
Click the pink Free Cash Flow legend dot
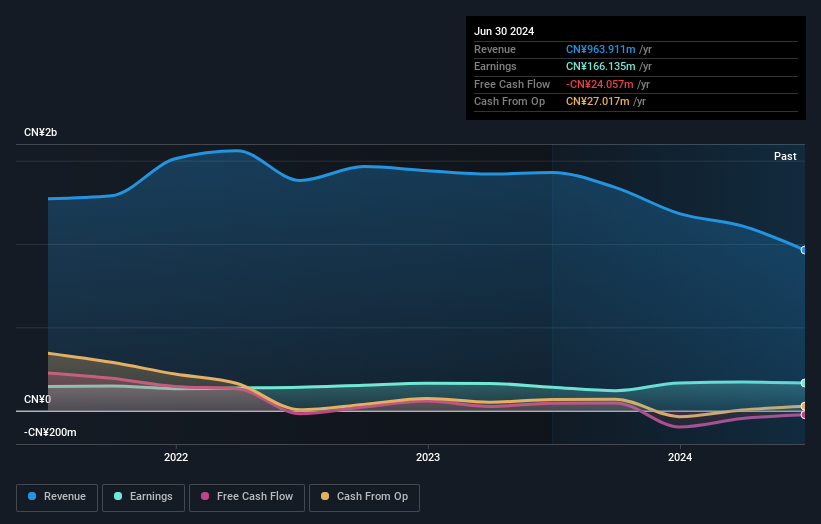[205, 496]
